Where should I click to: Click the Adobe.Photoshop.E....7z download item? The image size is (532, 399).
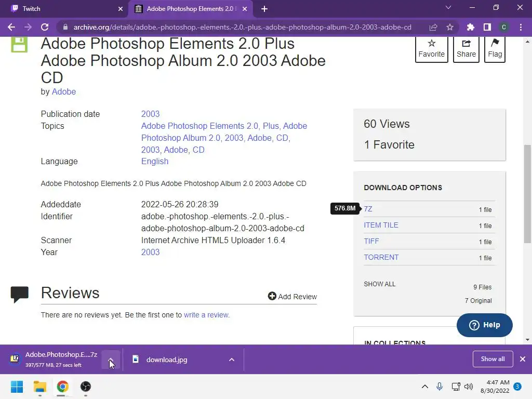[54, 360]
